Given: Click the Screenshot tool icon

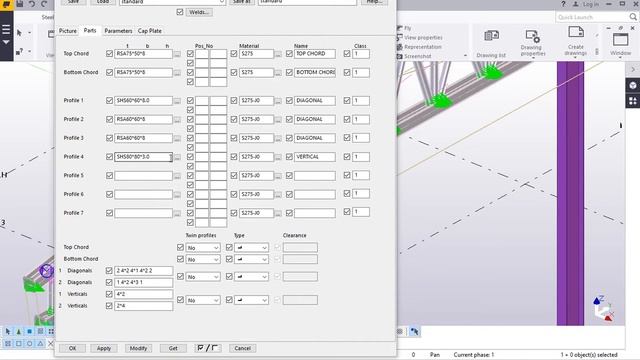Looking at the screenshot, I should [400, 56].
